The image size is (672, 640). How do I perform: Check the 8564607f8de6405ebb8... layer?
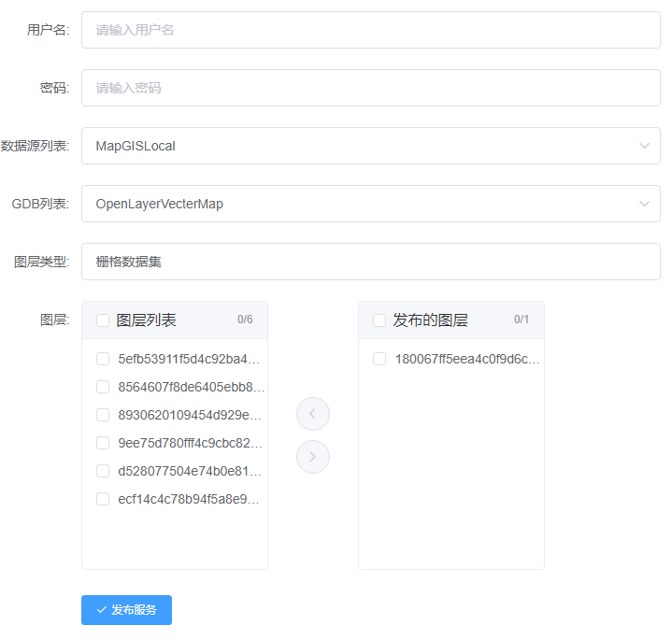click(103, 387)
